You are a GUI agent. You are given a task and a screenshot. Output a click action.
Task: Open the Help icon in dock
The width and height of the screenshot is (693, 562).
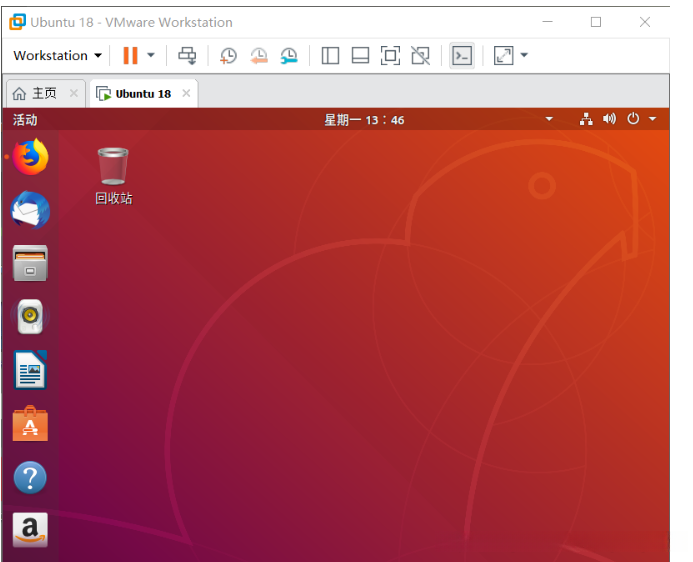(x=30, y=478)
